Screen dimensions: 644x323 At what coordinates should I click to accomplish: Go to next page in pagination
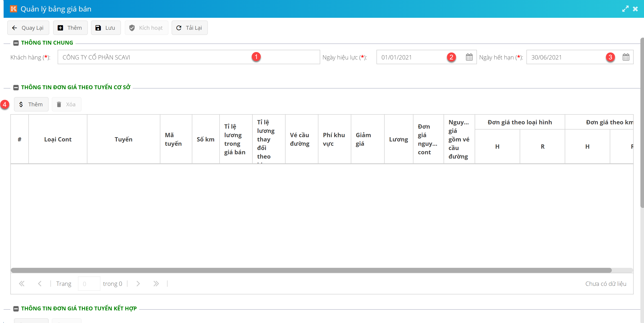138,284
